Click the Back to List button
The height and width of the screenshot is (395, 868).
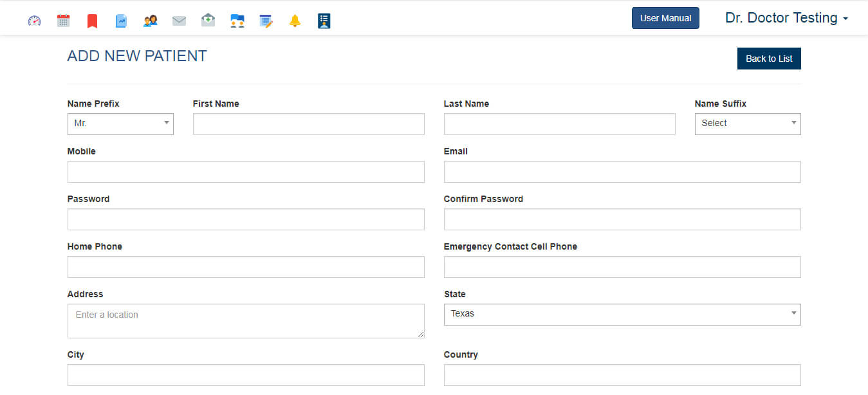click(x=768, y=59)
